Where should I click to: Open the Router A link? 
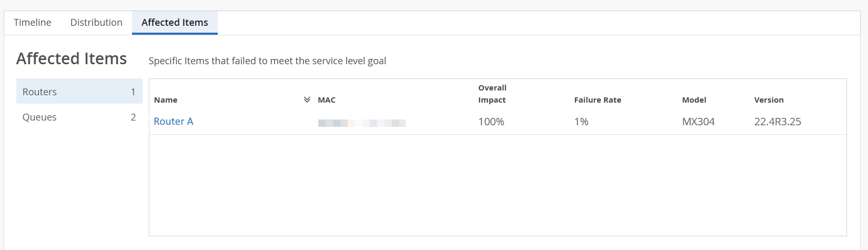[174, 122]
